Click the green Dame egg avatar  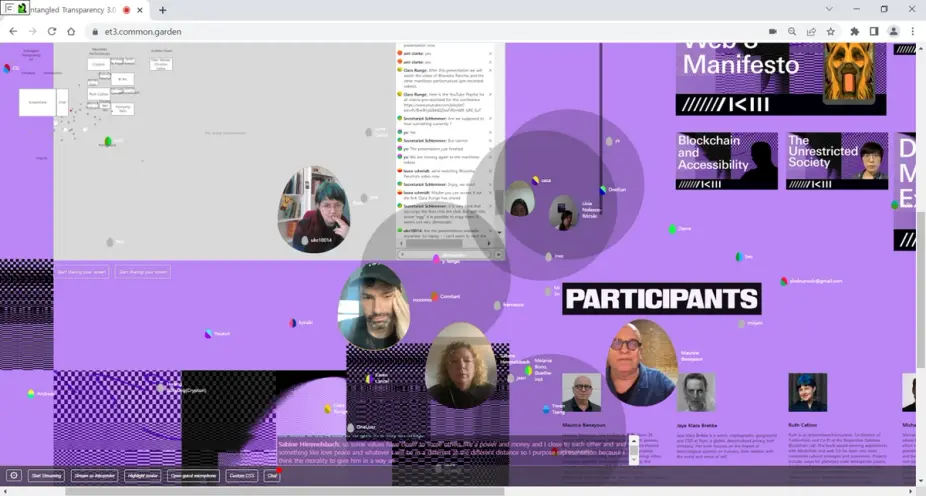tap(672, 229)
